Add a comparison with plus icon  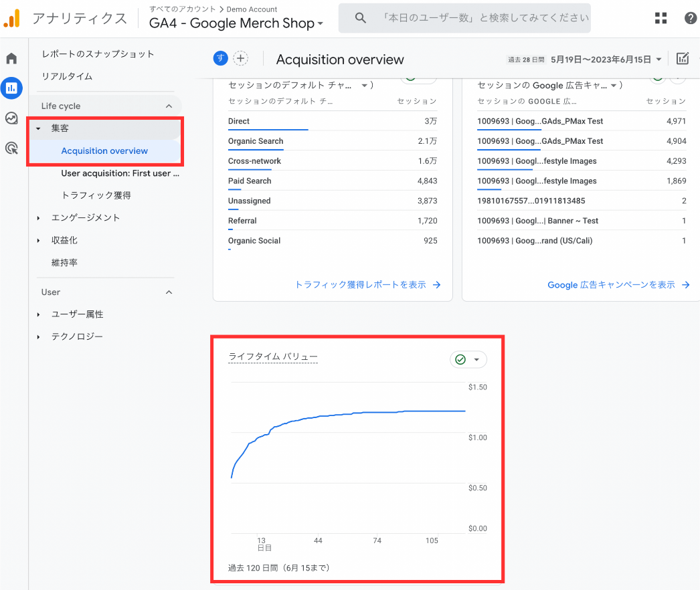point(241,58)
